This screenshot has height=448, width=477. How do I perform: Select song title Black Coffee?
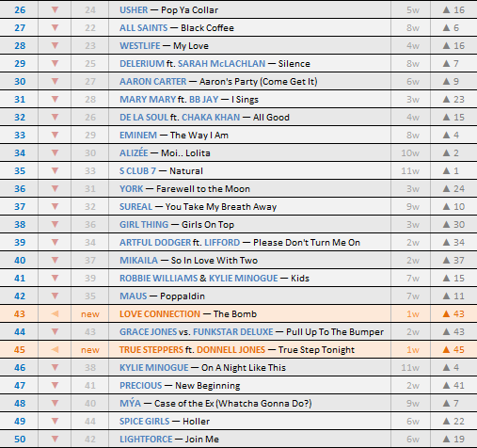pyautogui.click(x=207, y=28)
